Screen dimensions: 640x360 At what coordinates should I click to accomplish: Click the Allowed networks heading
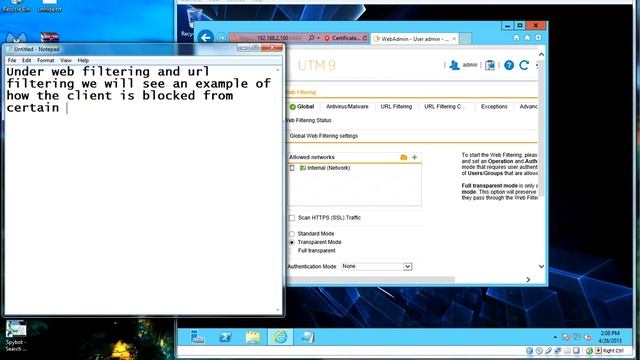click(x=312, y=157)
